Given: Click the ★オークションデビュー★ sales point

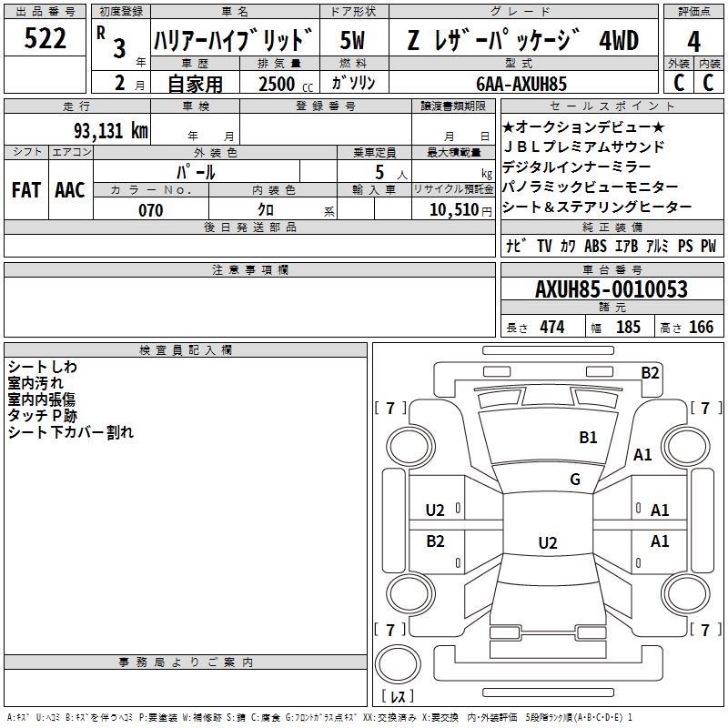Looking at the screenshot, I should [583, 126].
